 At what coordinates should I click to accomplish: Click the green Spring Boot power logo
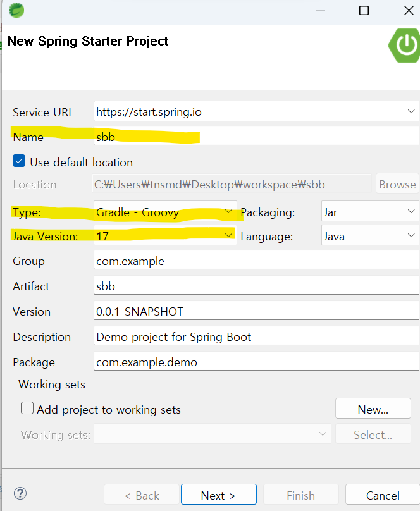(x=405, y=46)
